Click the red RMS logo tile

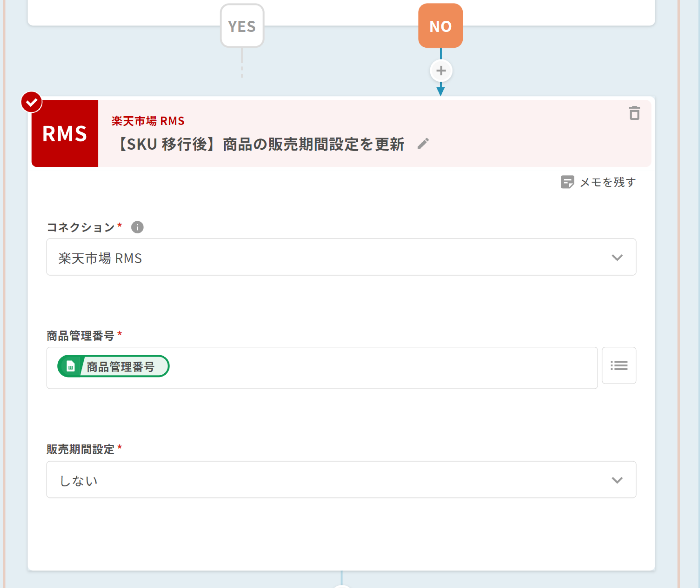pos(65,133)
